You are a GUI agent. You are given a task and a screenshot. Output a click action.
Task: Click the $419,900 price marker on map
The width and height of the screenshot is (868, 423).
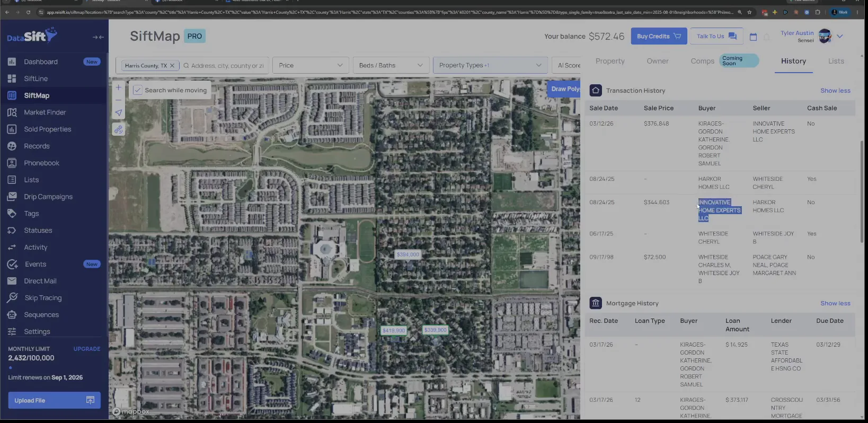pos(394,330)
